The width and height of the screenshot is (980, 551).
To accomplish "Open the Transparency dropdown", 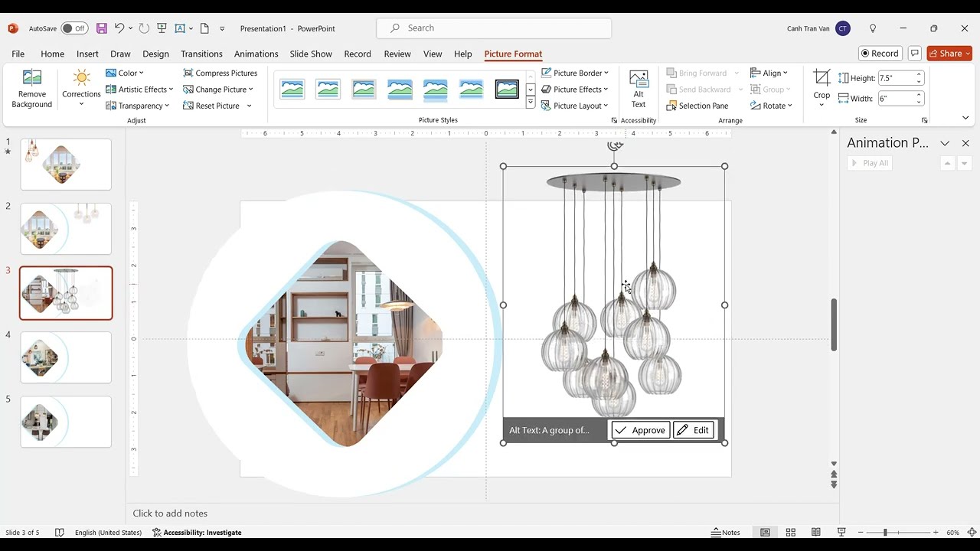I will [137, 106].
